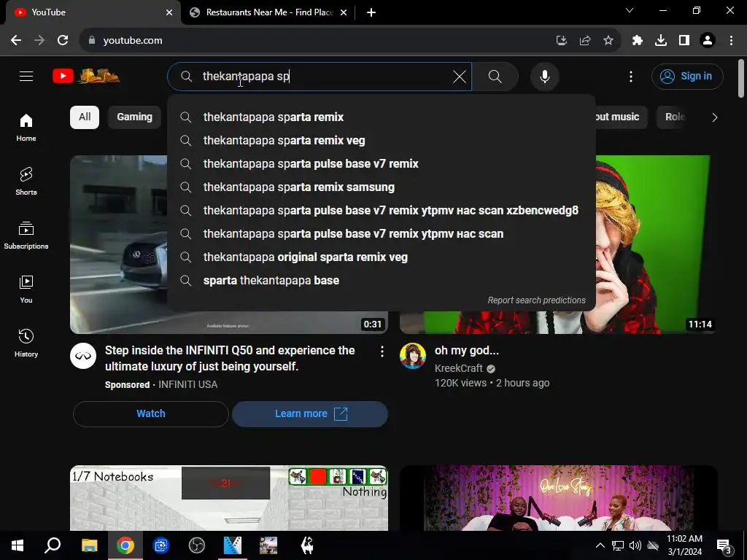Click the INFINITI channel avatar

pos(83,356)
